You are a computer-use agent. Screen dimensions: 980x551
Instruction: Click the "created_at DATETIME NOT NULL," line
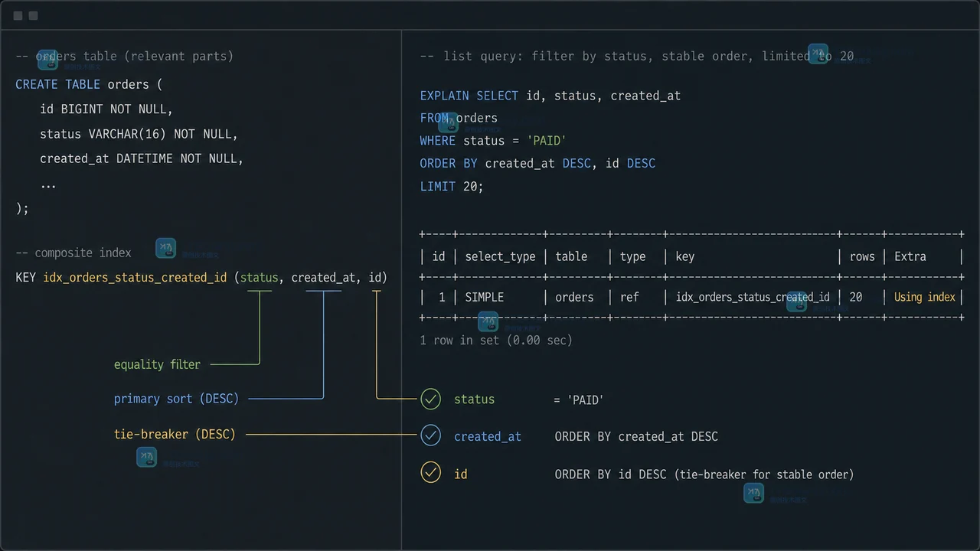142,158
